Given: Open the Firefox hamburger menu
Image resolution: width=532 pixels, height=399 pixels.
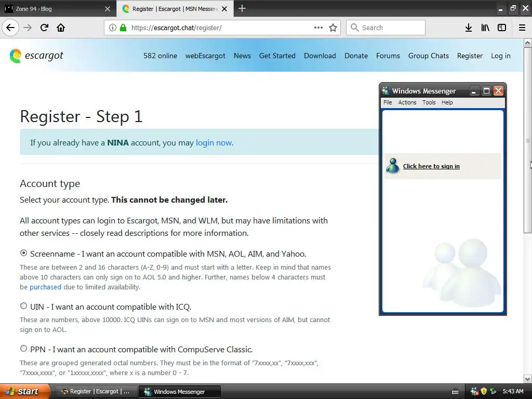Looking at the screenshot, I should tap(522, 28).
